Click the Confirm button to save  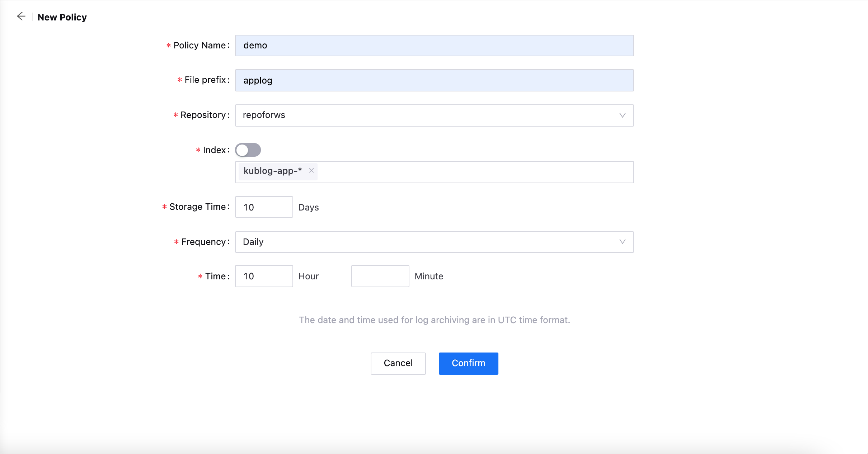(468, 363)
